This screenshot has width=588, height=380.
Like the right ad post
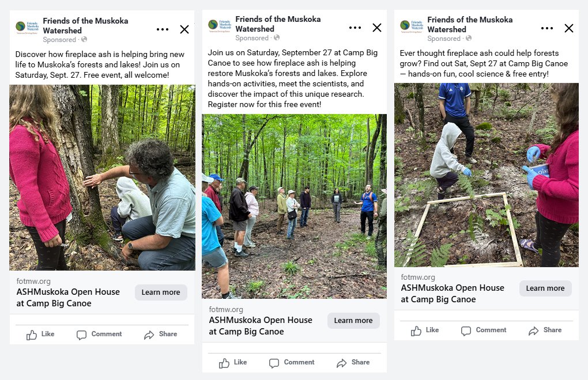425,330
